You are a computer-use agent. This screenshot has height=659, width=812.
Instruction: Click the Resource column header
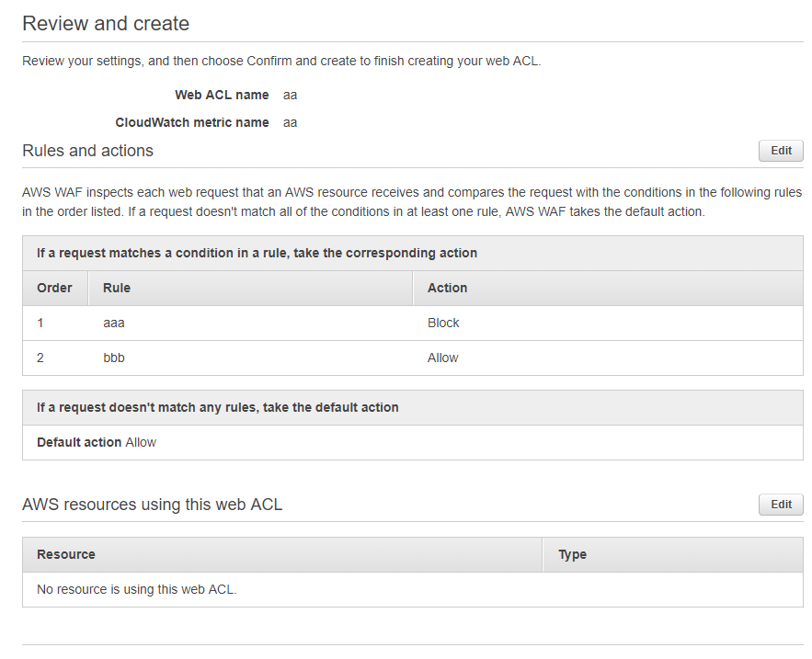(66, 554)
